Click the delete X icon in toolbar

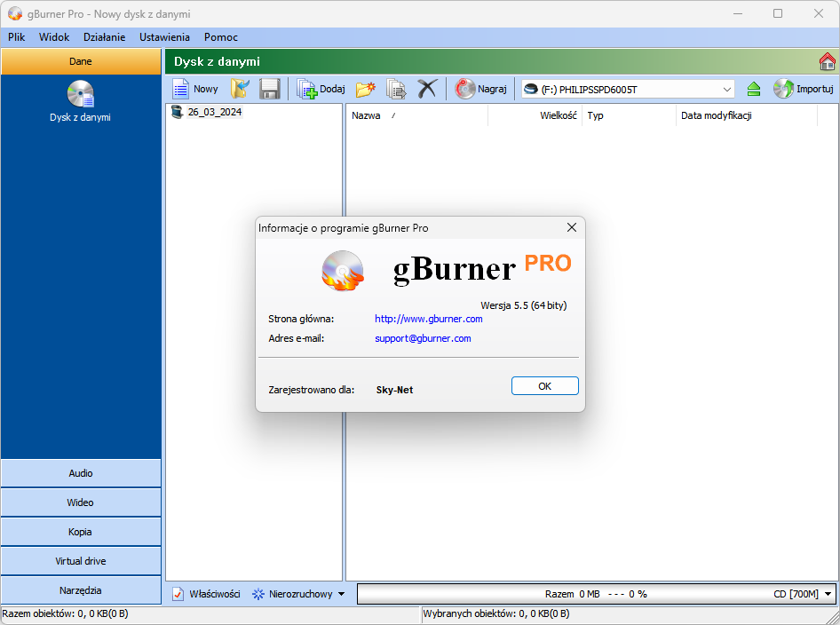[x=427, y=89]
